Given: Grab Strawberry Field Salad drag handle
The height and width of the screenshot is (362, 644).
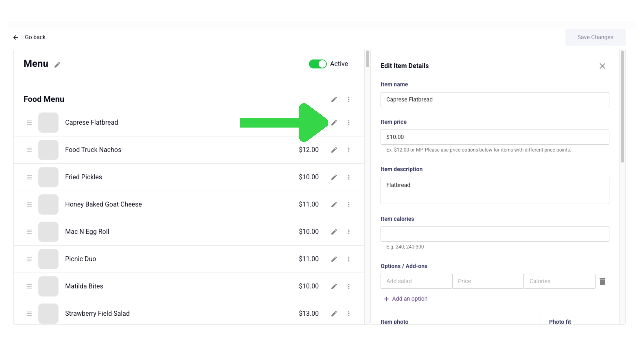Looking at the screenshot, I should (29, 314).
